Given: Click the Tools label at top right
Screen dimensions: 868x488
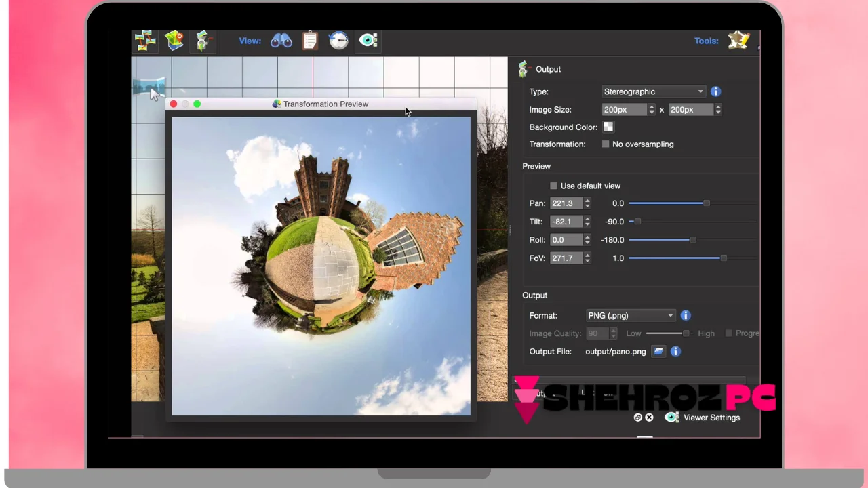Looking at the screenshot, I should pos(706,41).
